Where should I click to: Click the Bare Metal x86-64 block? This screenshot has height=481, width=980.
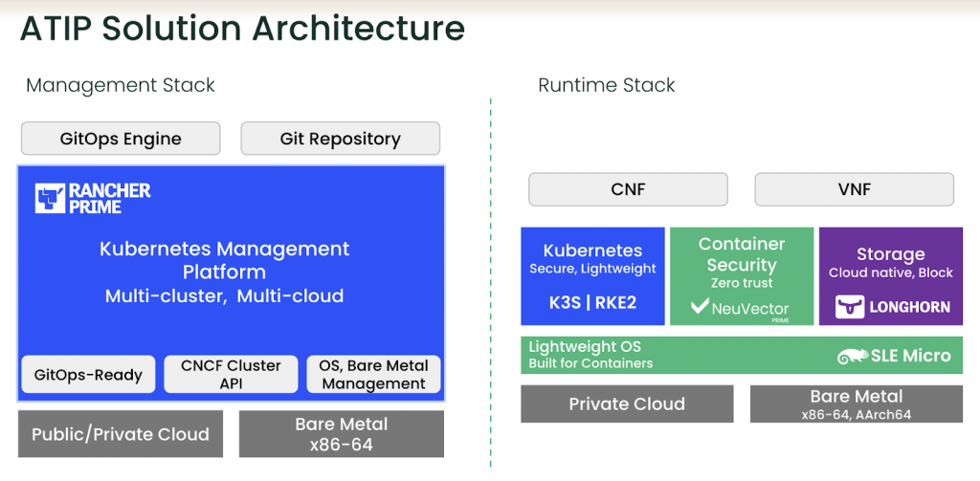[x=342, y=433]
